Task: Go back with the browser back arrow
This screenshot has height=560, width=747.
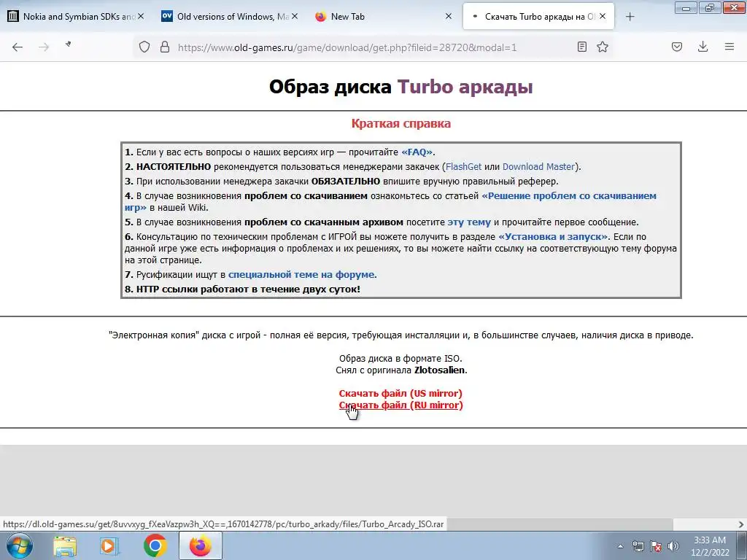Action: 18,47
